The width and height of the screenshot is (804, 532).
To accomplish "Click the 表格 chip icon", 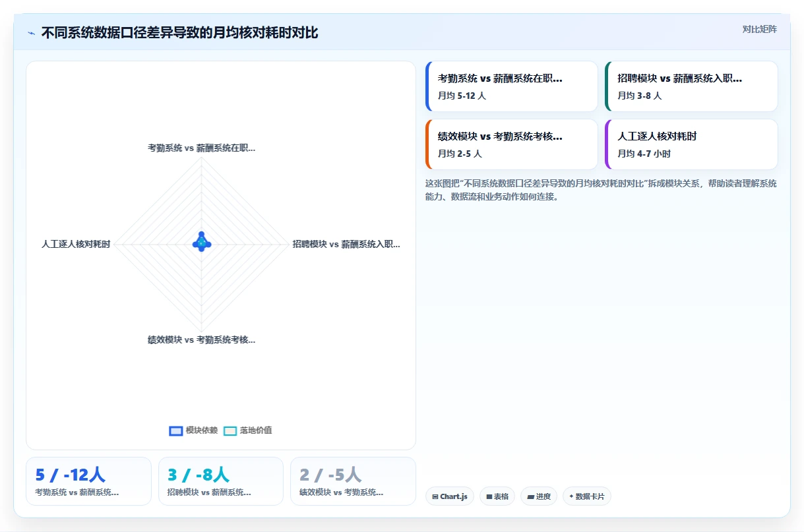I will pos(489,496).
